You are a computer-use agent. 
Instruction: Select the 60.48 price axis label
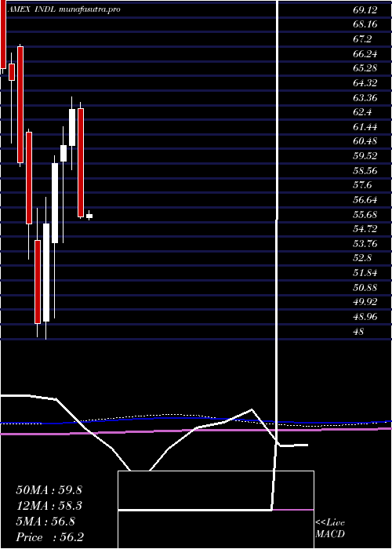coord(365,141)
